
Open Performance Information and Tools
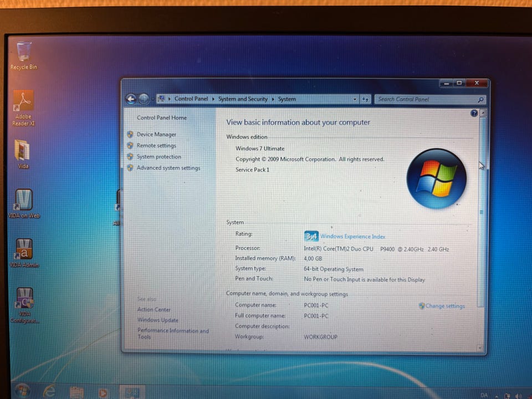pos(173,334)
